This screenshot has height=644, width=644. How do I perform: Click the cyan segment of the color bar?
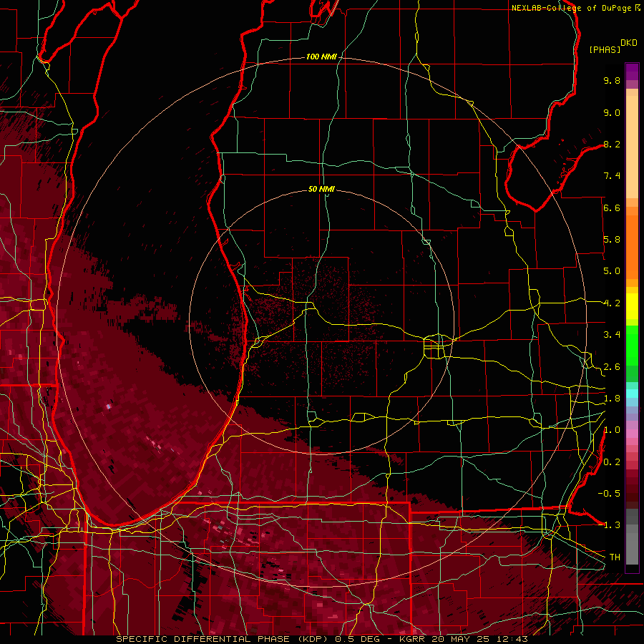[632, 394]
